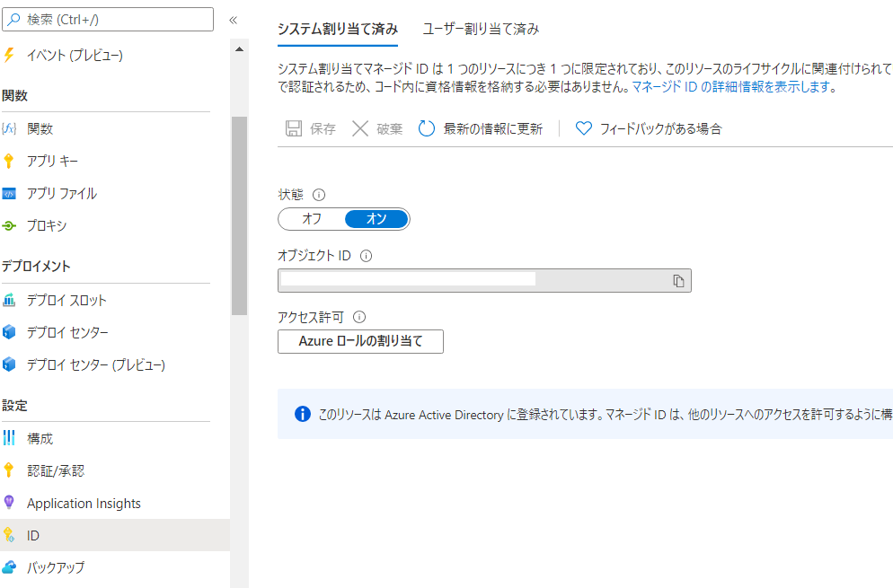Screen dimensions: 893x588
Task: Open バックアップ menu entry
Action: coord(56,567)
